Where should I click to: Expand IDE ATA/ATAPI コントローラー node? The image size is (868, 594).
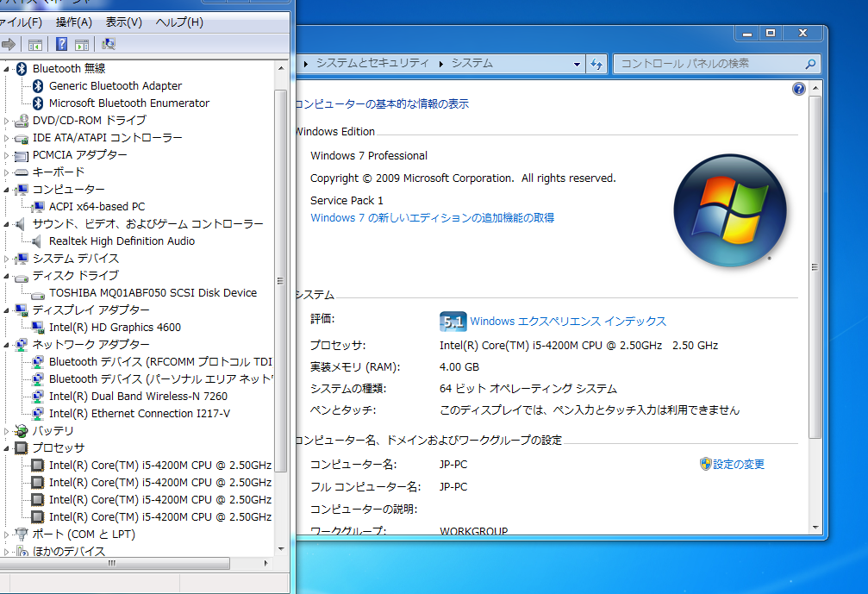tap(7, 138)
